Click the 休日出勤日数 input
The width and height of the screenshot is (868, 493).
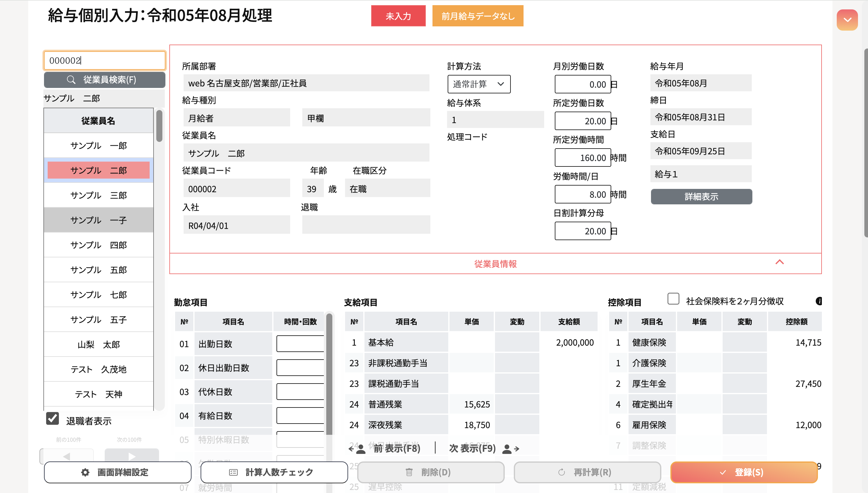300,368
